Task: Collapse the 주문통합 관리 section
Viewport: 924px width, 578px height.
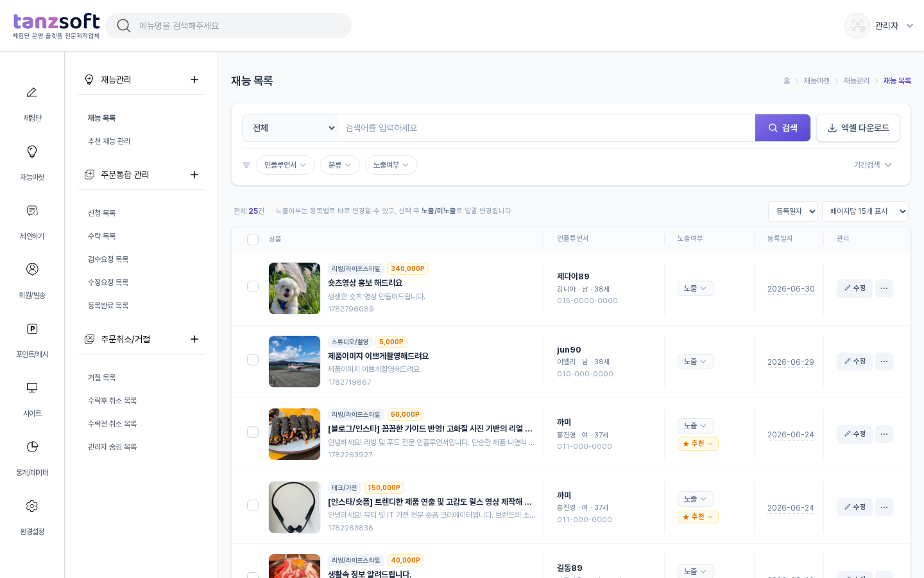Action: pyautogui.click(x=194, y=175)
